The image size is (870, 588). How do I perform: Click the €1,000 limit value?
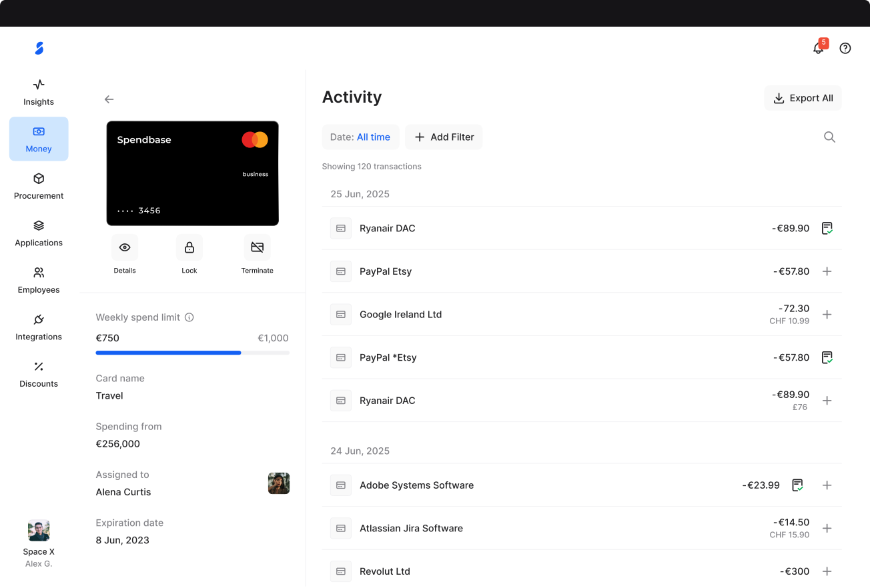click(x=274, y=338)
